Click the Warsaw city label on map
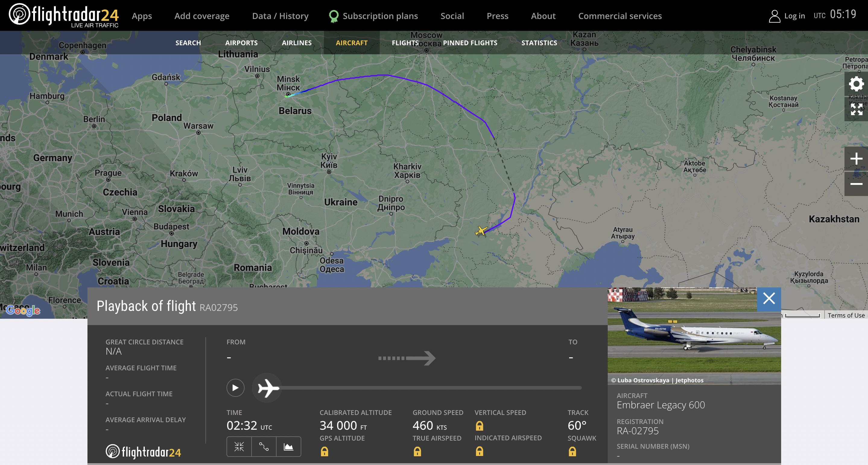Screen dimensions: 868x465 point(198,126)
